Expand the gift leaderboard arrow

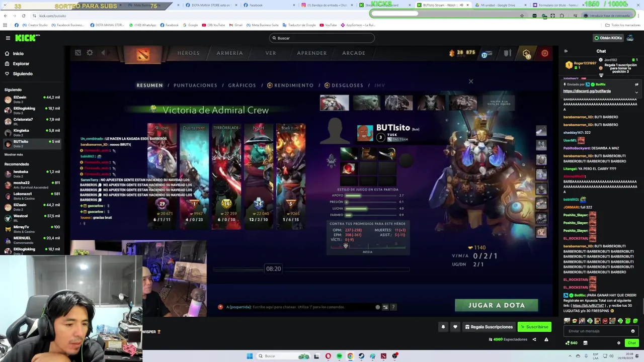pyautogui.click(x=601, y=75)
